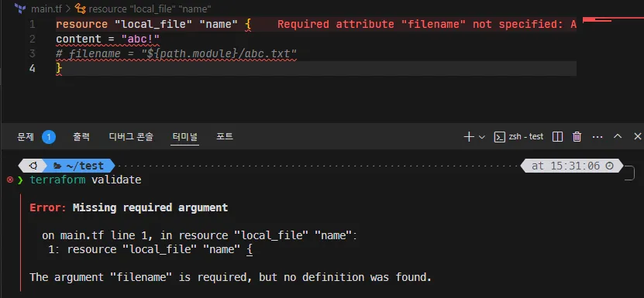Click line number 1 in editor gutter
644x298 pixels.
33,25
